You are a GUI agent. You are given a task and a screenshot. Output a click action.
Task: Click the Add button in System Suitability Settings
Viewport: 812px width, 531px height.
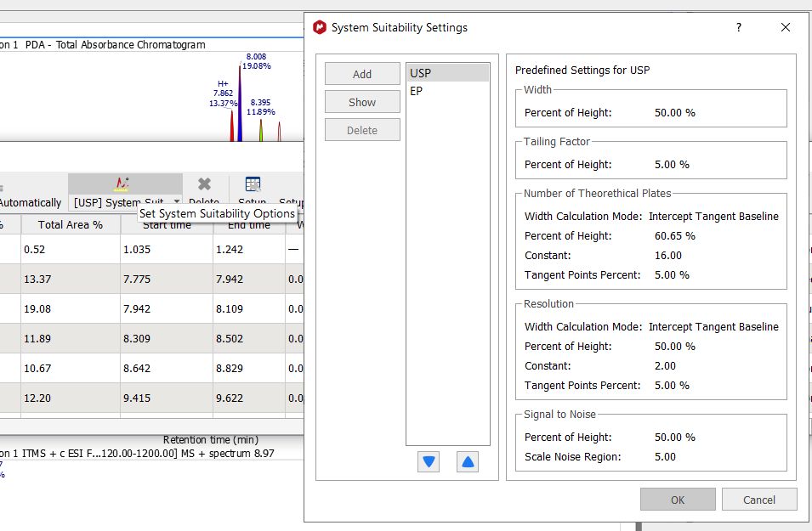click(x=362, y=74)
